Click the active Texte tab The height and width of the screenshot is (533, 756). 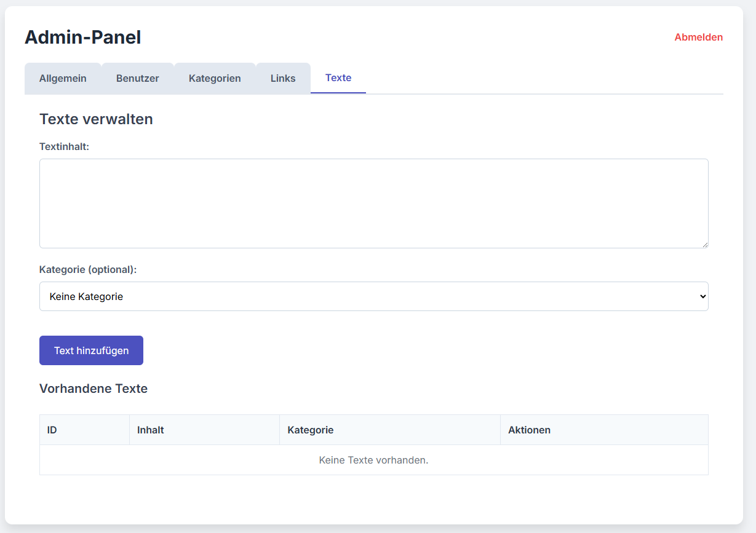point(338,78)
